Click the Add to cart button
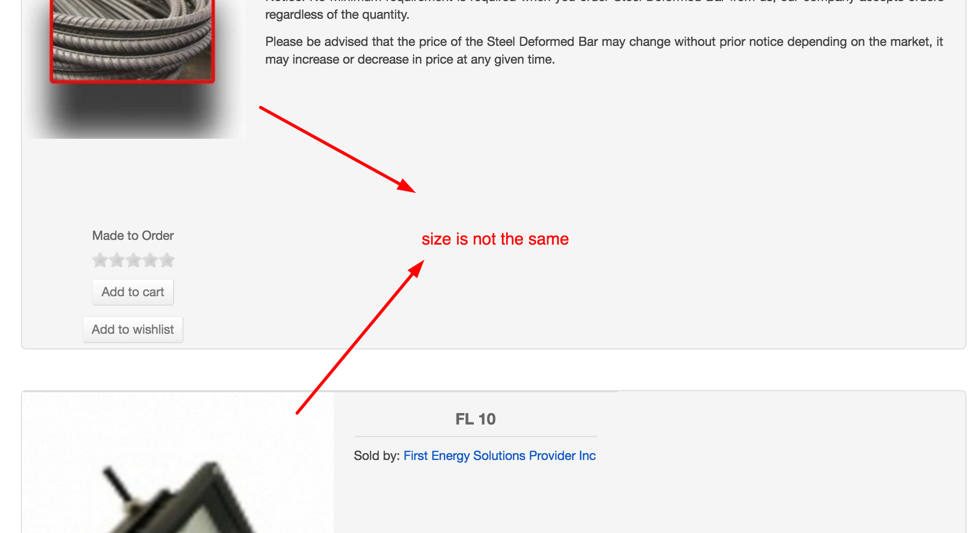 pos(133,292)
